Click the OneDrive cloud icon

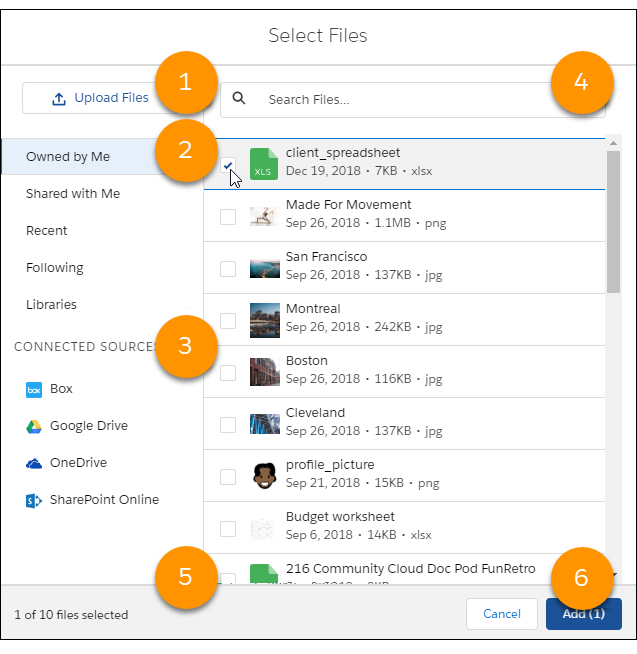pos(34,463)
